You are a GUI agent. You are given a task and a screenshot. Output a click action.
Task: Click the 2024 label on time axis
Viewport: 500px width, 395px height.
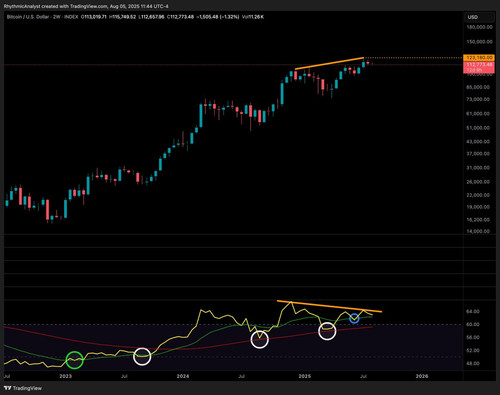(183, 376)
